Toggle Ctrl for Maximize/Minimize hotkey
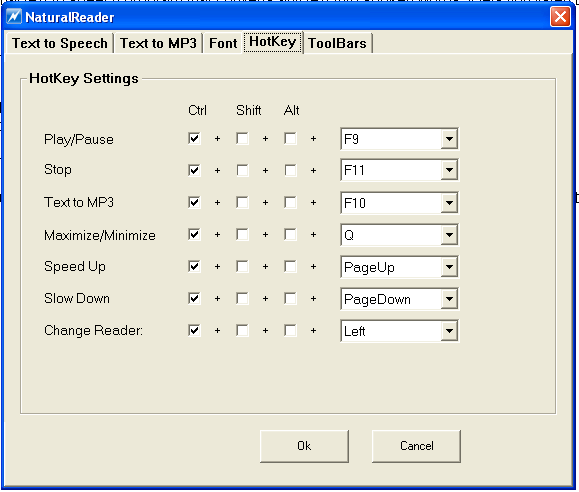Screen dimensions: 579x492 [x=194, y=235]
